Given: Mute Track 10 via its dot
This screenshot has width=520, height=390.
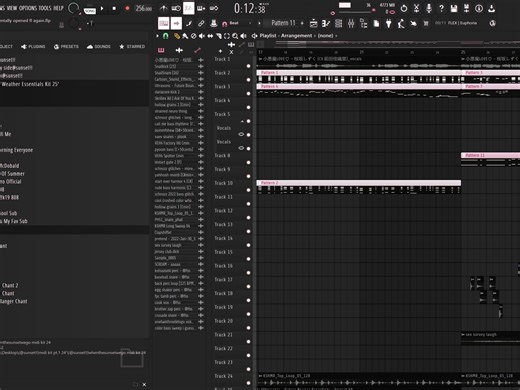Looking at the screenshot, I should click(248, 190).
